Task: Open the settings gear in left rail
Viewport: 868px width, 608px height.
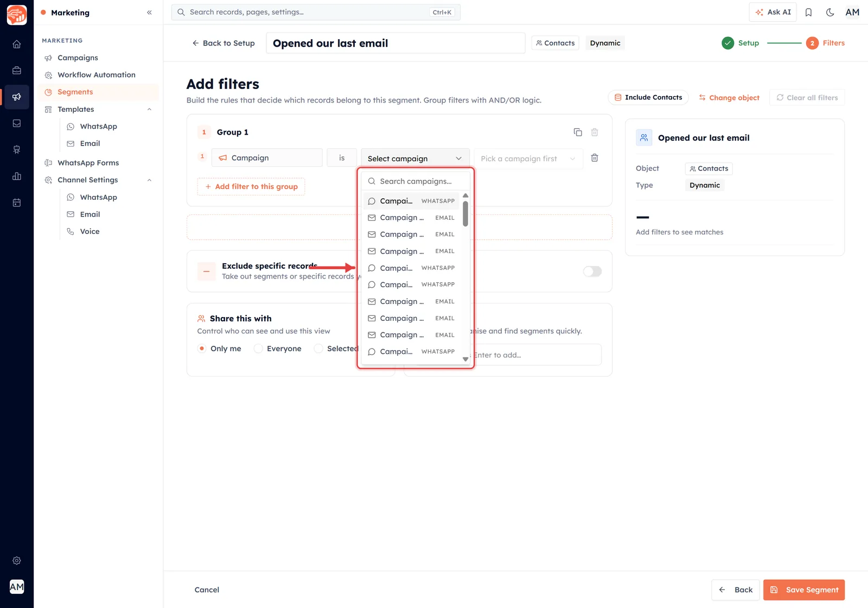Action: pos(17,560)
